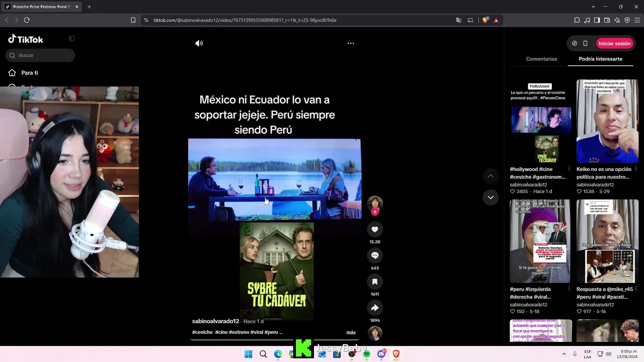Screen dimensions: 644x362
Task: Open the Brave hamburger main menu
Action: click(x=637, y=20)
